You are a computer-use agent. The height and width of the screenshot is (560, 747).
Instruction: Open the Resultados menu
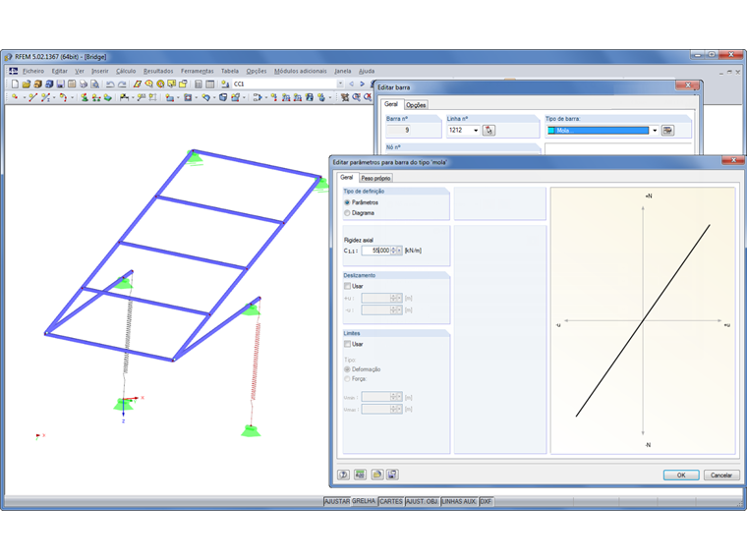158,71
